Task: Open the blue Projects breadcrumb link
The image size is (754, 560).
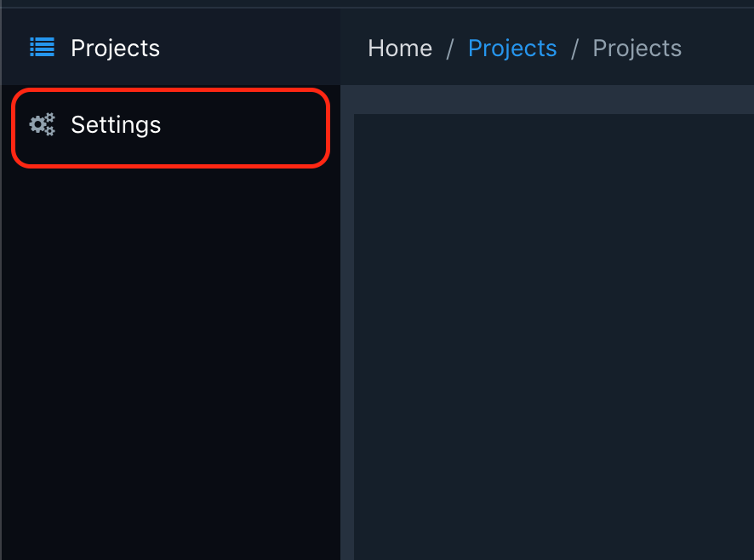Action: click(x=512, y=48)
